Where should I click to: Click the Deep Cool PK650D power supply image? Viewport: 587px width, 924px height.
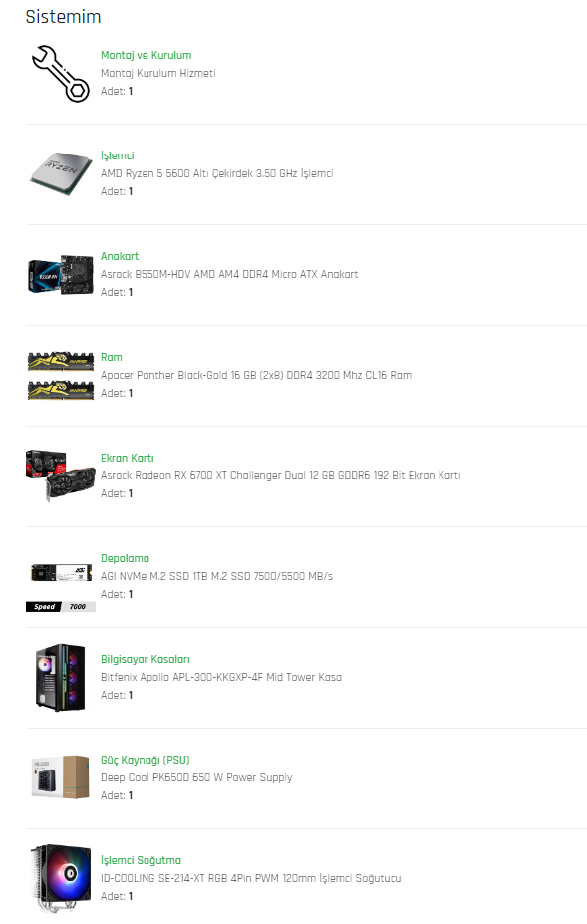point(60,777)
